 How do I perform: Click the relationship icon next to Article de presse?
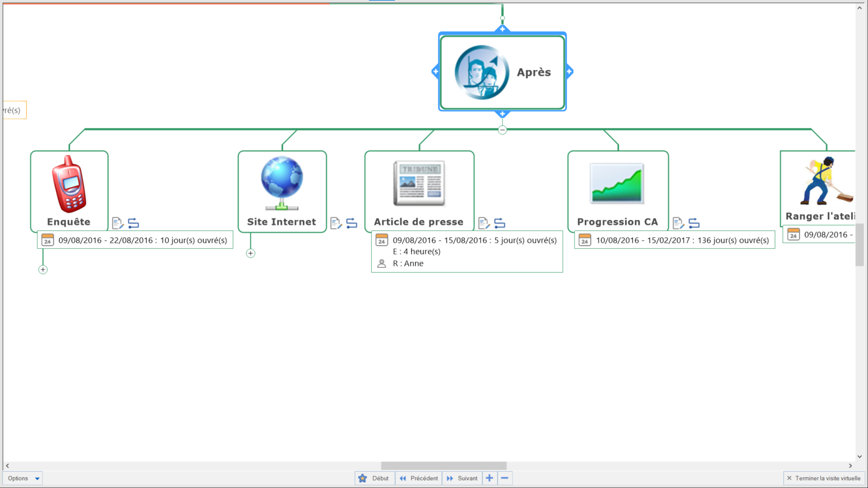(500, 223)
